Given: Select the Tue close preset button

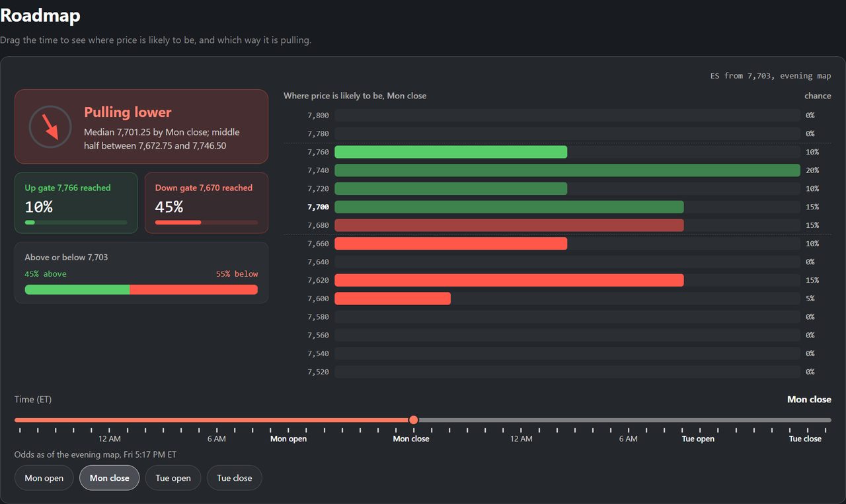Looking at the screenshot, I should [x=235, y=478].
